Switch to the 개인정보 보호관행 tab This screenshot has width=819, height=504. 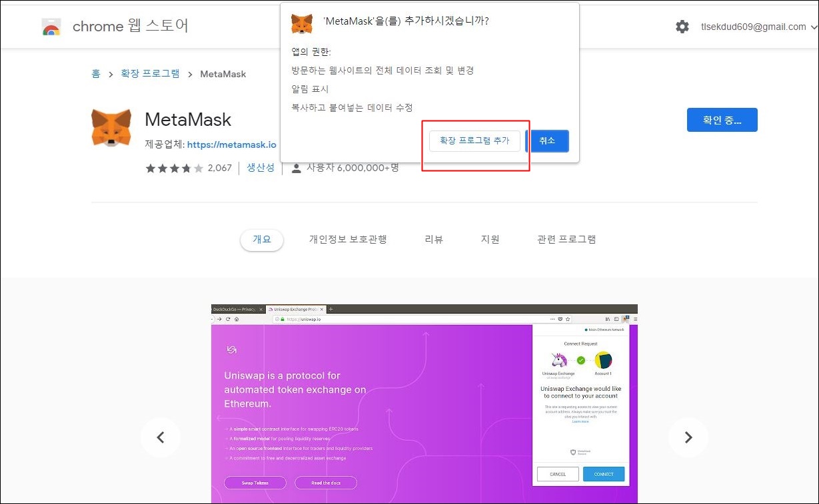[348, 240]
